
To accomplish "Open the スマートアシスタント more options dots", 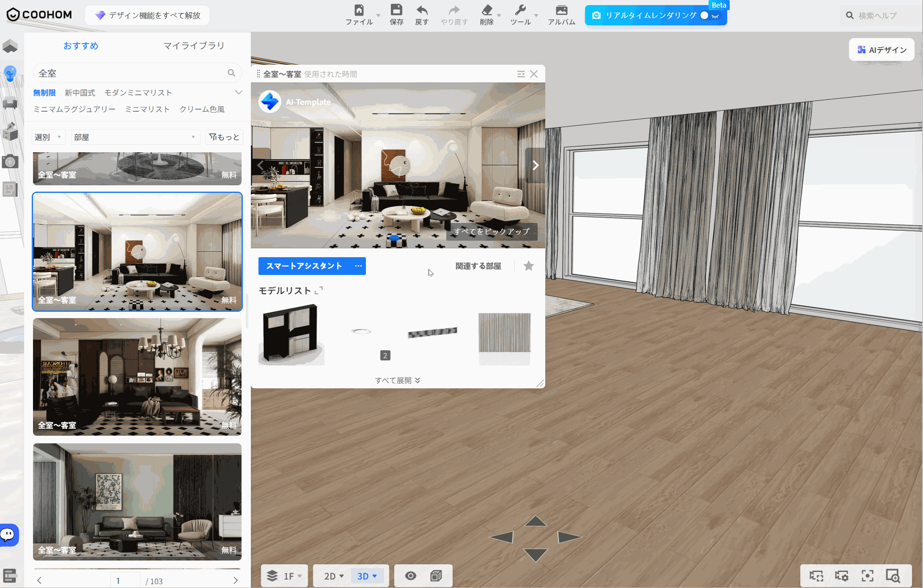I will tap(358, 266).
